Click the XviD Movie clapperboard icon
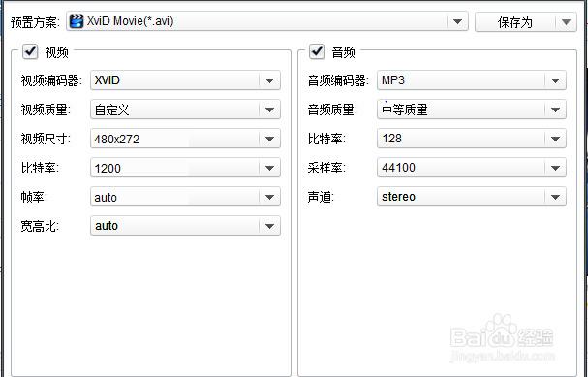588x377 pixels. [x=77, y=21]
